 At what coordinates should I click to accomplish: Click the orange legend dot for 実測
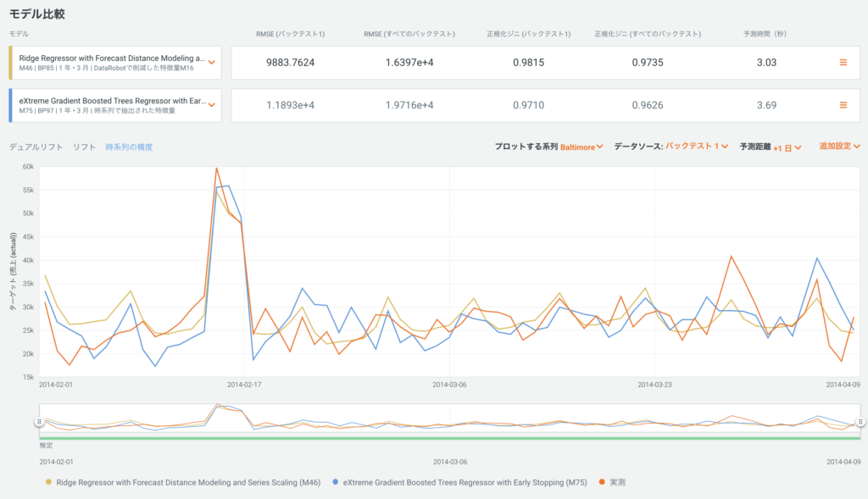click(603, 482)
